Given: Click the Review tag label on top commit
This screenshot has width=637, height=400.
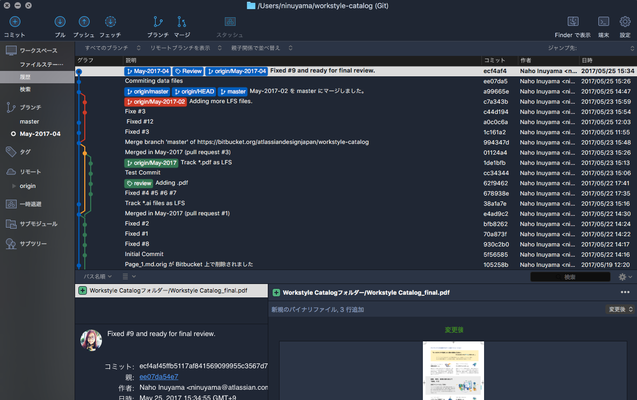Looking at the screenshot, I should (188, 71).
